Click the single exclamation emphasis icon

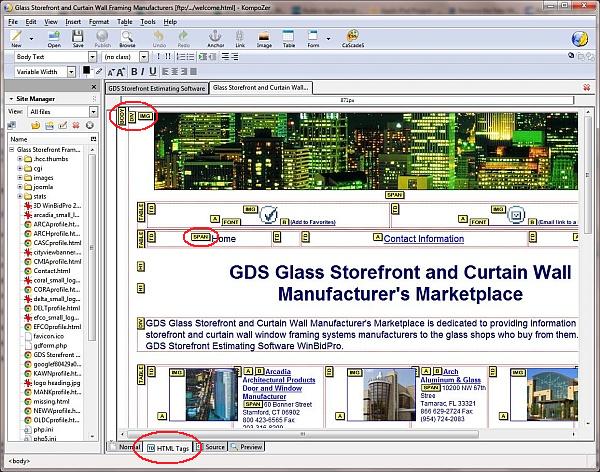[158, 57]
